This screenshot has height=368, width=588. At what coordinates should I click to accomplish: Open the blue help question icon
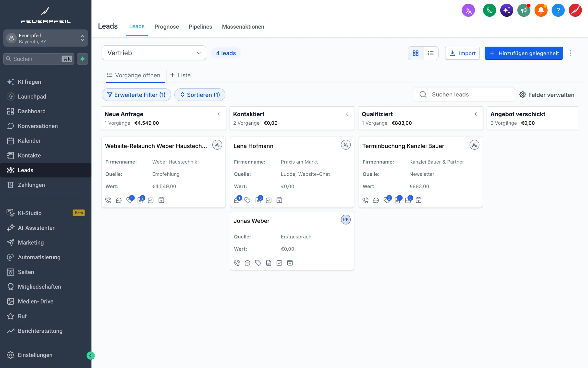558,11
